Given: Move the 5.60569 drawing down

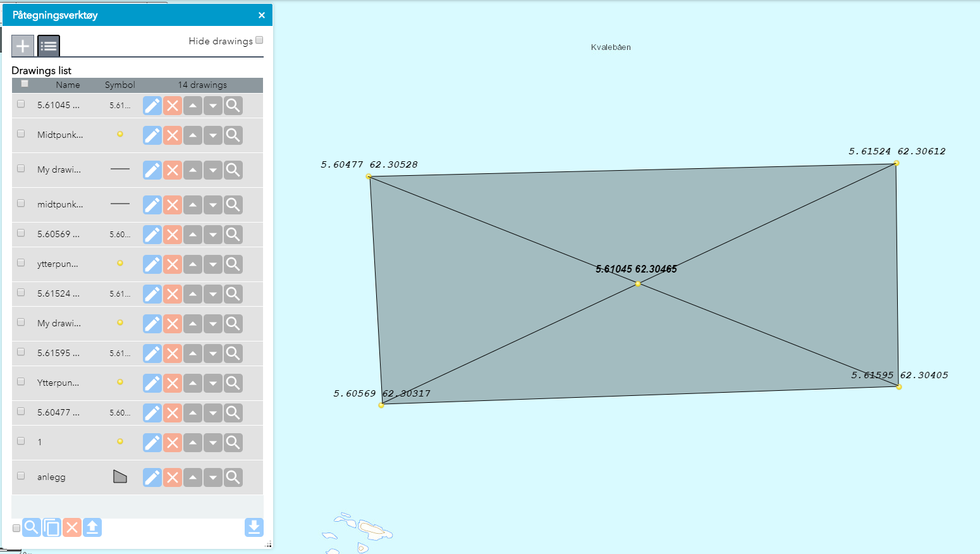Looking at the screenshot, I should click(x=213, y=235).
